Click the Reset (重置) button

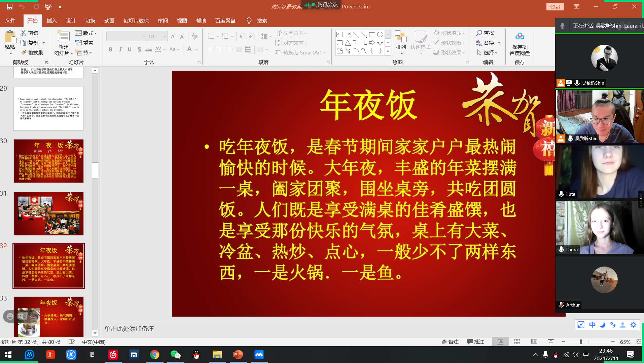point(84,43)
